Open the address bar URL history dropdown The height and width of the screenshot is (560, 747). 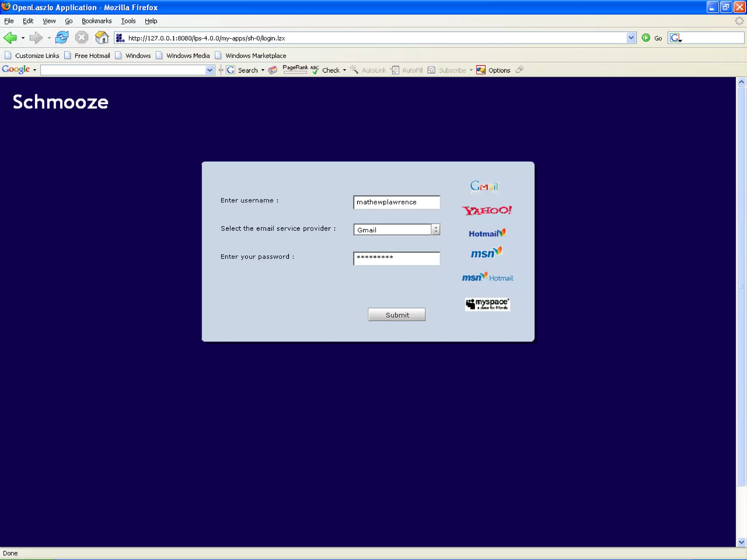[x=631, y=38]
